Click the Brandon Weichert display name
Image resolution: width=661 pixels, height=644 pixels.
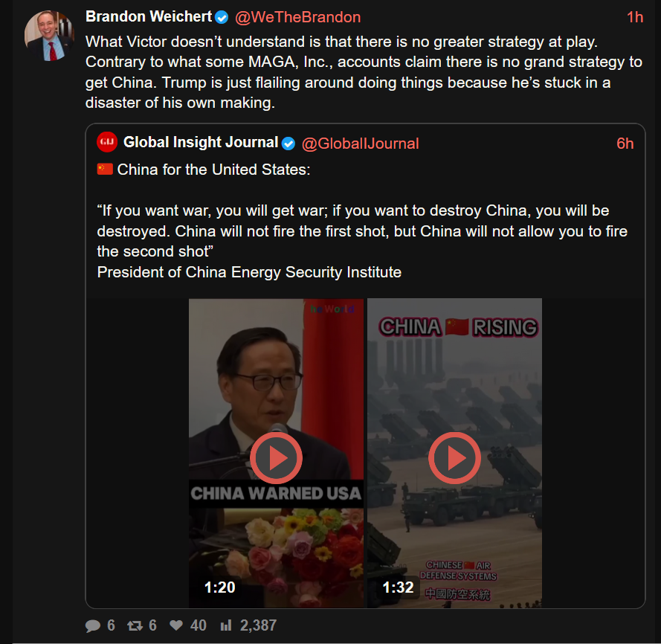coord(149,16)
